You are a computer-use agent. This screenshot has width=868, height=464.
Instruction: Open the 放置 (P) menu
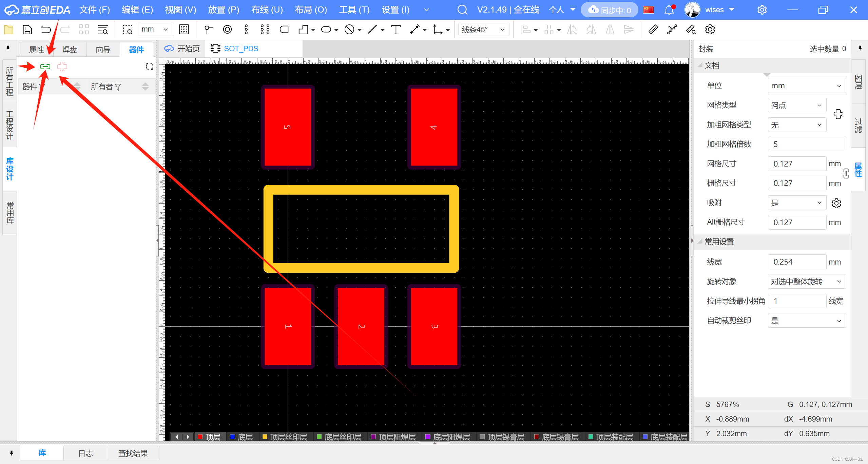coord(224,10)
